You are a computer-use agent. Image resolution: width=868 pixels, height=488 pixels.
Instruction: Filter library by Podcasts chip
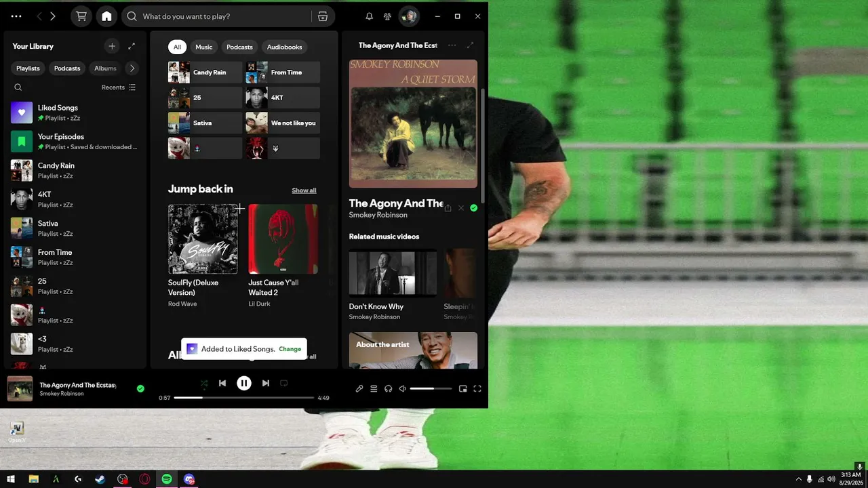point(67,68)
